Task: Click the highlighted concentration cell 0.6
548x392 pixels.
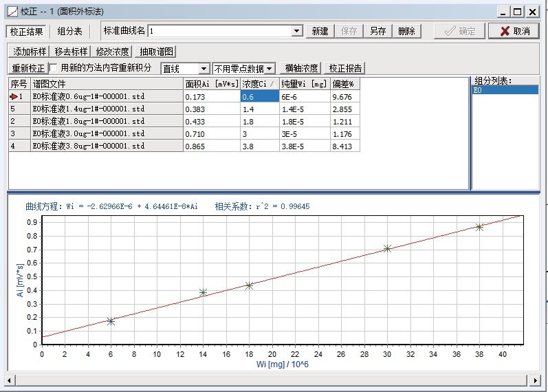Action: pyautogui.click(x=260, y=96)
